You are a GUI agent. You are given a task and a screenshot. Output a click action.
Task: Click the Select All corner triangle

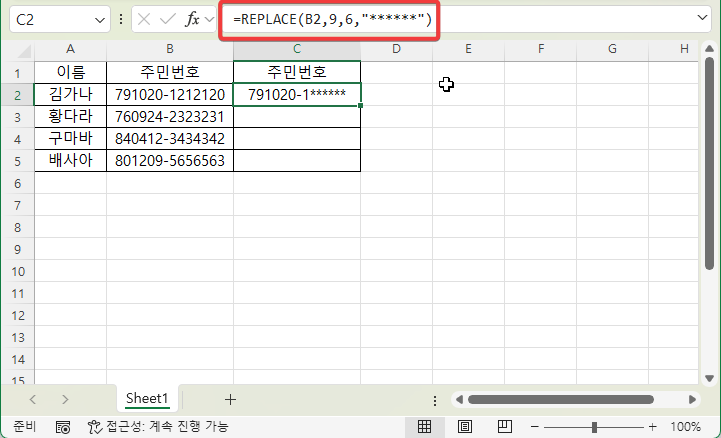(23, 50)
